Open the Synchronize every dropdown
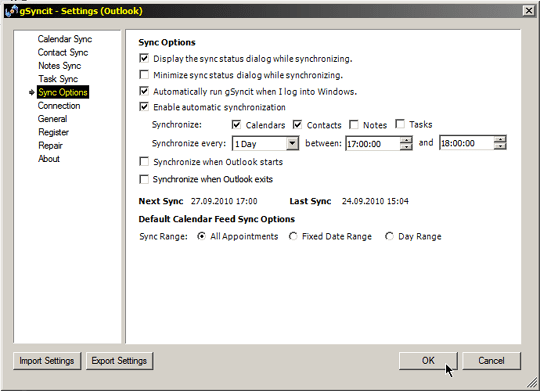This screenshot has width=540, height=391. [x=292, y=143]
